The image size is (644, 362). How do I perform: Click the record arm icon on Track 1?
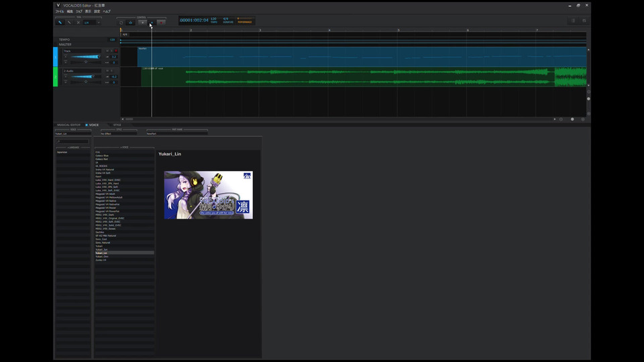[x=116, y=51]
